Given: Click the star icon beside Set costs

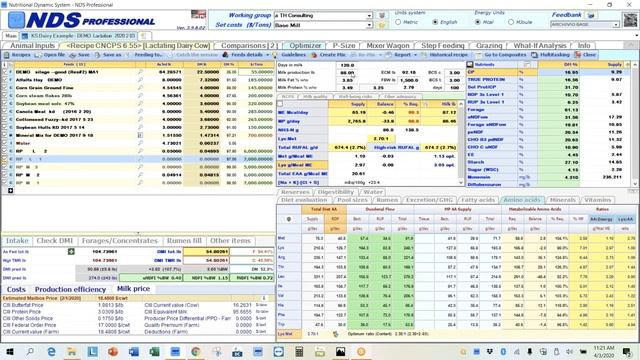Looking at the screenshot, I should coord(382,25).
